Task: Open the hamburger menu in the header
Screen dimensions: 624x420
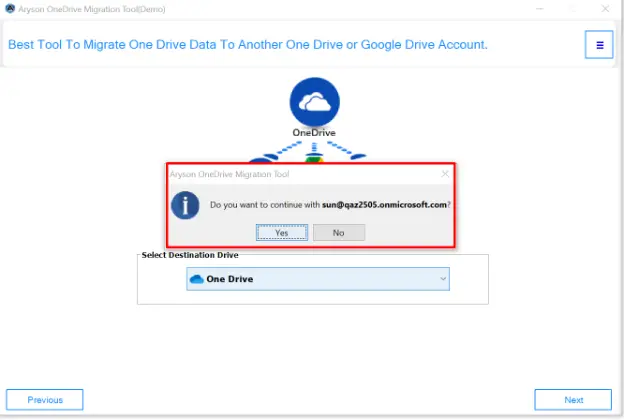Action: click(599, 45)
